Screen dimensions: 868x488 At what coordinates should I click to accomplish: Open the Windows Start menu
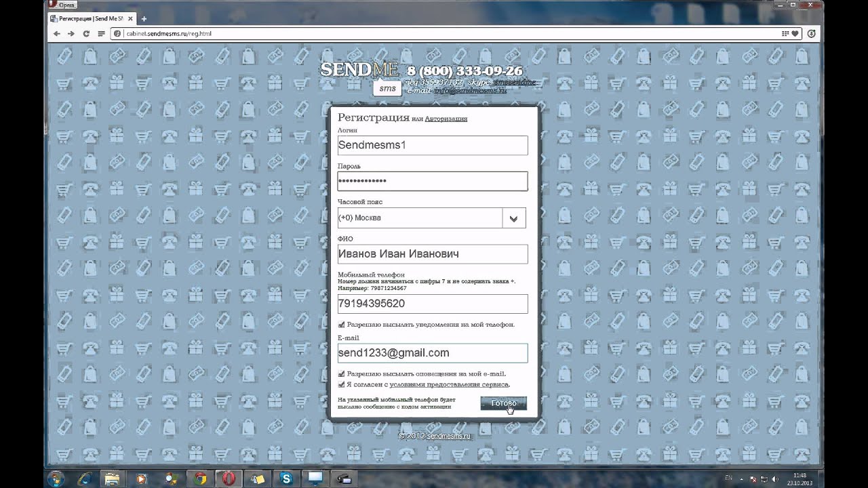click(56, 479)
